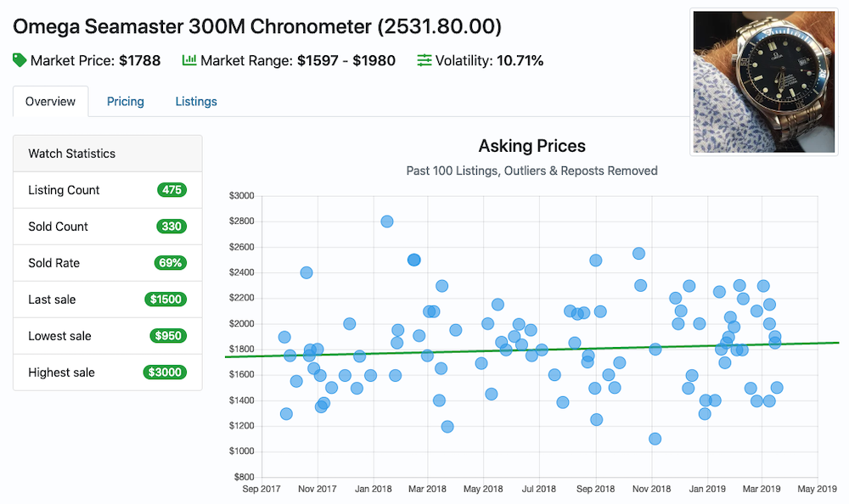This screenshot has height=504, width=849.
Task: Click the Sep 2017 x-axis label
Action: coord(261,489)
